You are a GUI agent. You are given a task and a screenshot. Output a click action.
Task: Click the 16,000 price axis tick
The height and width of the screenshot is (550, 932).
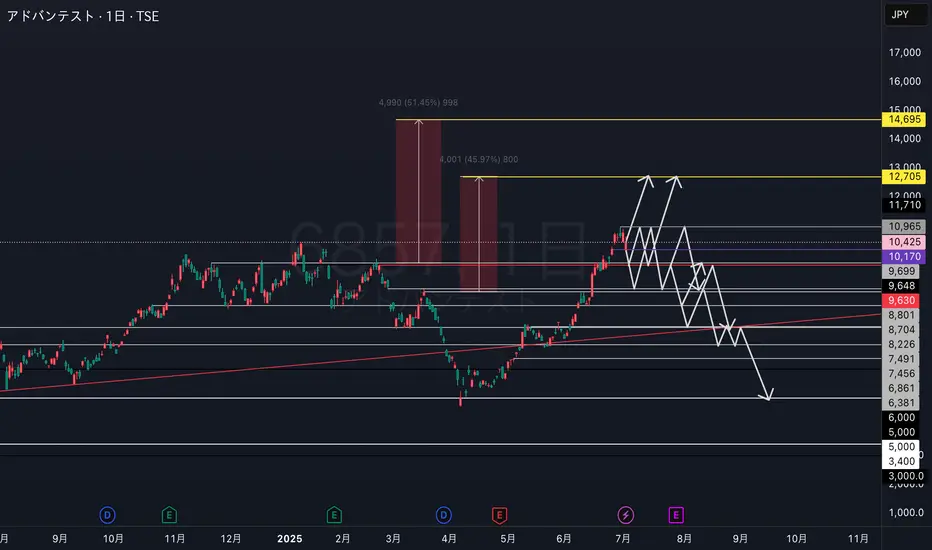[904, 81]
